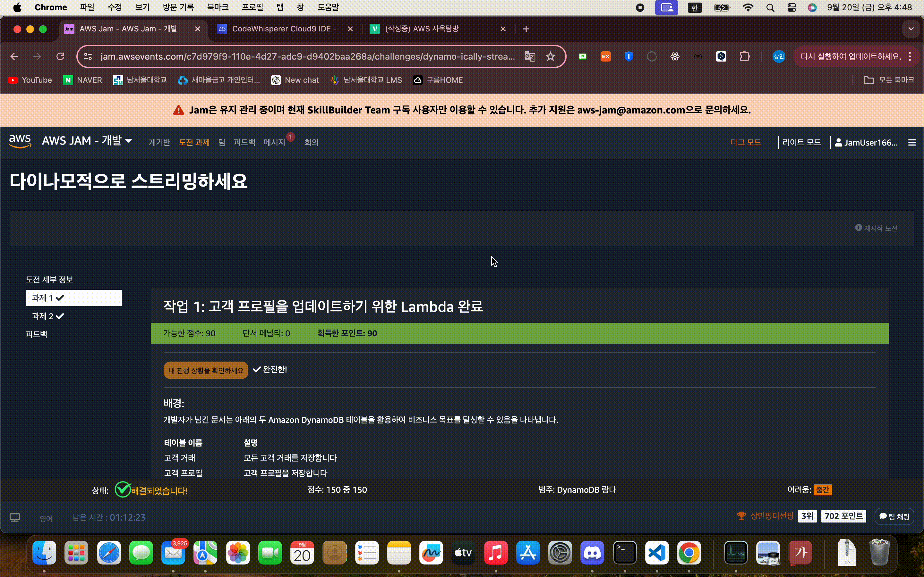Click the Google Translate icon in address bar
The image size is (924, 577).
(x=530, y=56)
